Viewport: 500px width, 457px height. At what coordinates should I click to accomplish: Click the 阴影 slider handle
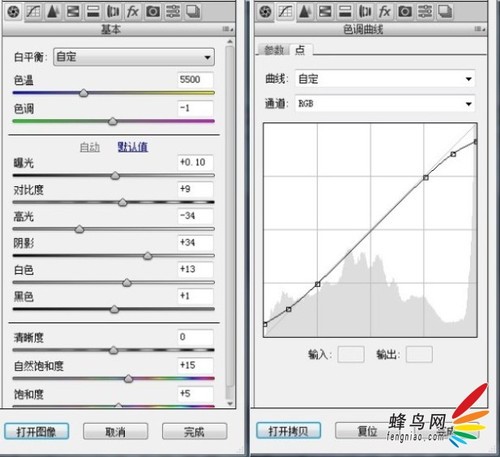tap(148, 256)
